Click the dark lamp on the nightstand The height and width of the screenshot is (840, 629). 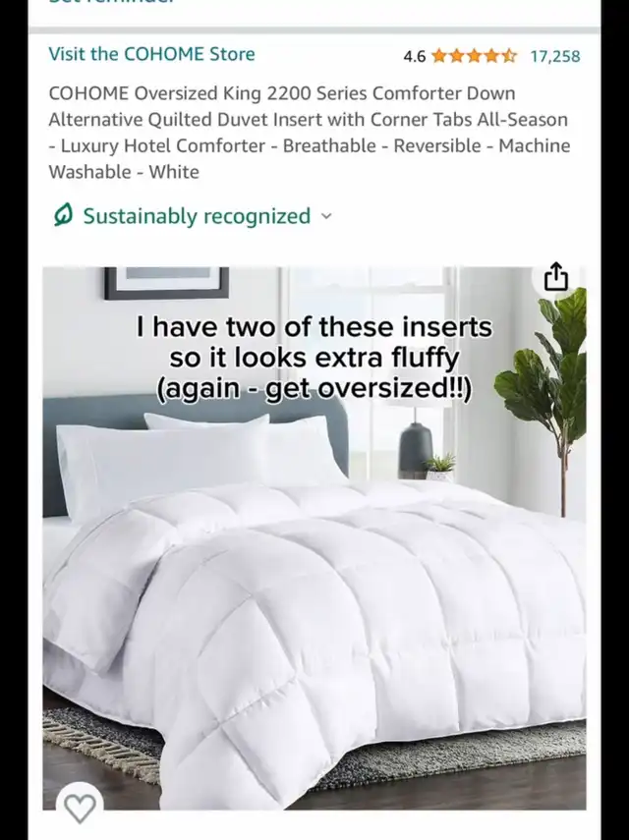pos(415,449)
